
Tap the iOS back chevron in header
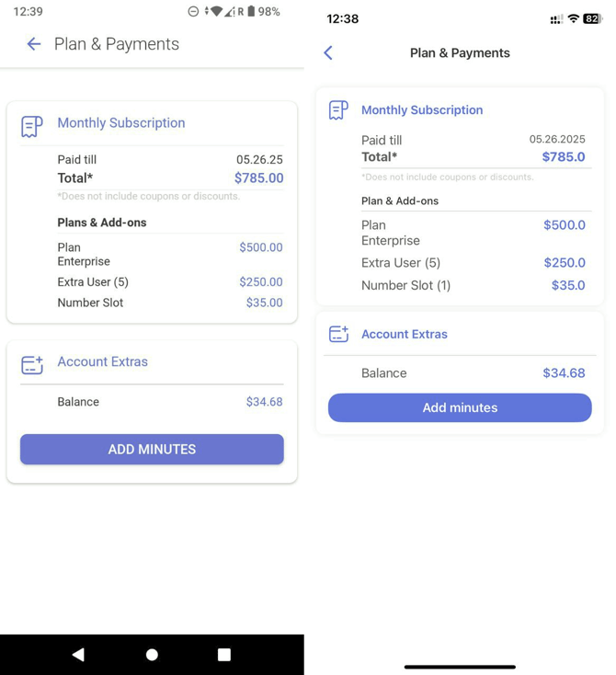pyautogui.click(x=328, y=53)
